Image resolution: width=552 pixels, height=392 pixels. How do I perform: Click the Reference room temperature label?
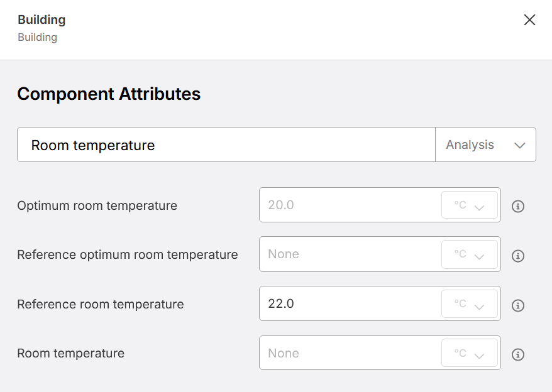(x=101, y=304)
